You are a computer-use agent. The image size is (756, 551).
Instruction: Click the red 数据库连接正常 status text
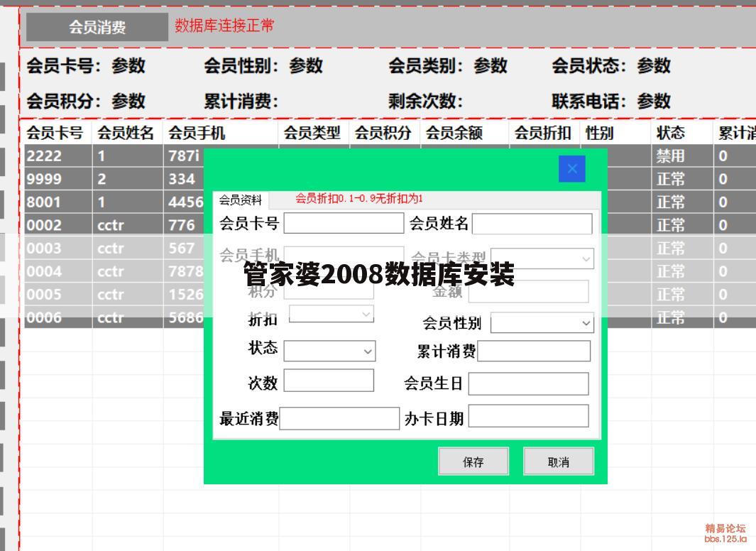224,26
